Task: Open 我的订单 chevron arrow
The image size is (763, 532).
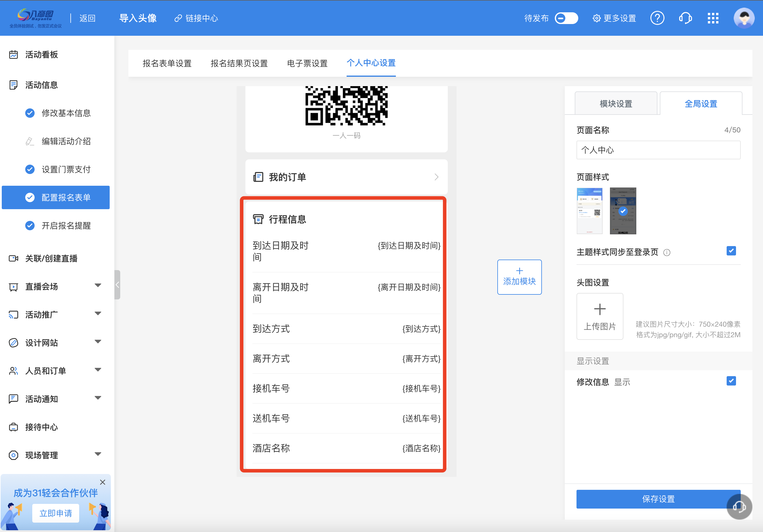Action: [x=436, y=177]
